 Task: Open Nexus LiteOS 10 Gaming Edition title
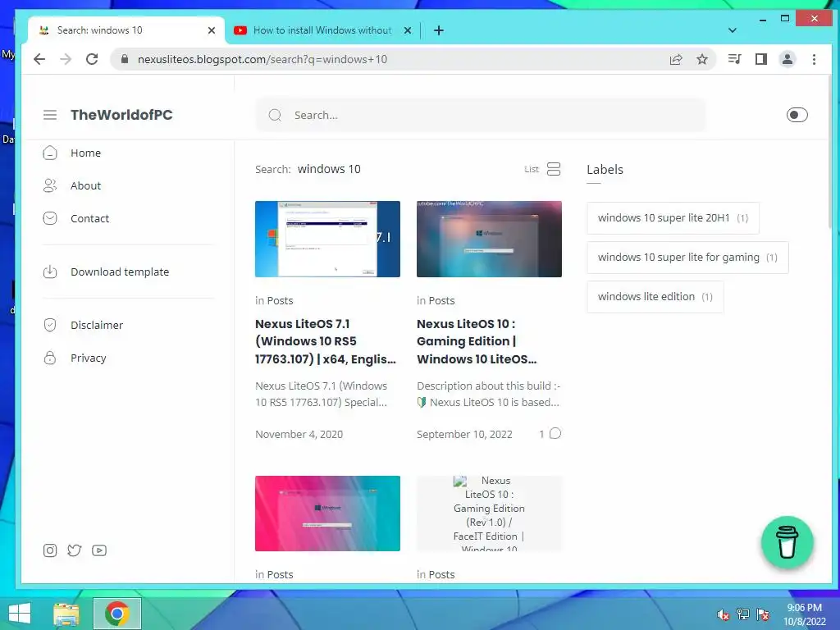(x=477, y=341)
